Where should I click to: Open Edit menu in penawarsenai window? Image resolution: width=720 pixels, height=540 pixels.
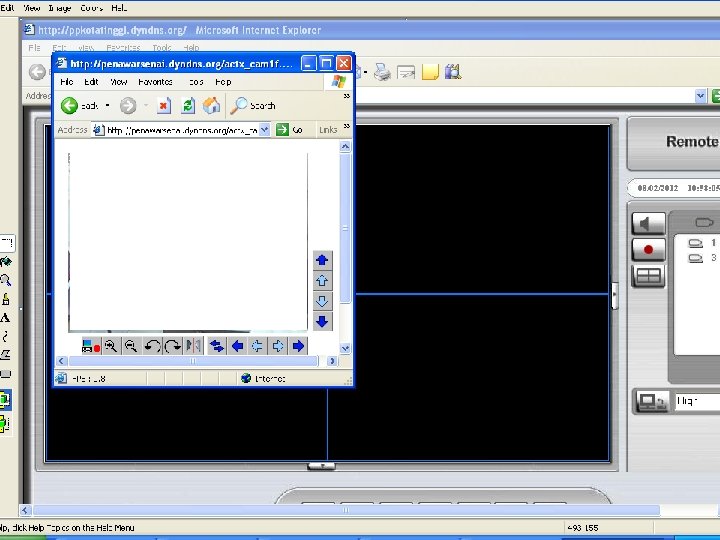point(91,82)
